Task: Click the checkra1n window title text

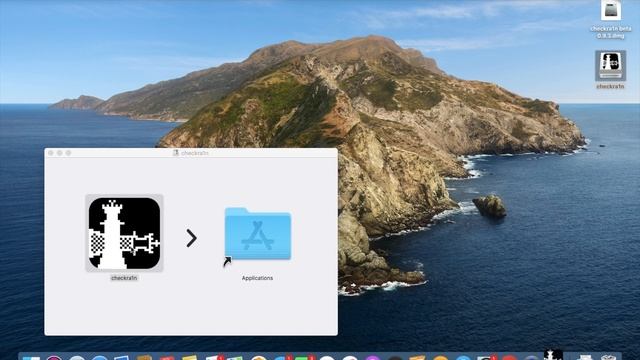Action: tap(195, 153)
